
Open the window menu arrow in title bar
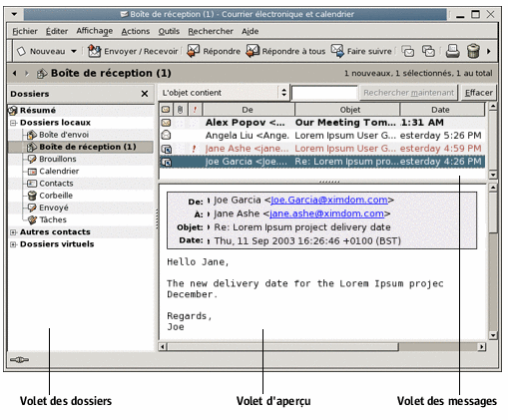tap(14, 14)
